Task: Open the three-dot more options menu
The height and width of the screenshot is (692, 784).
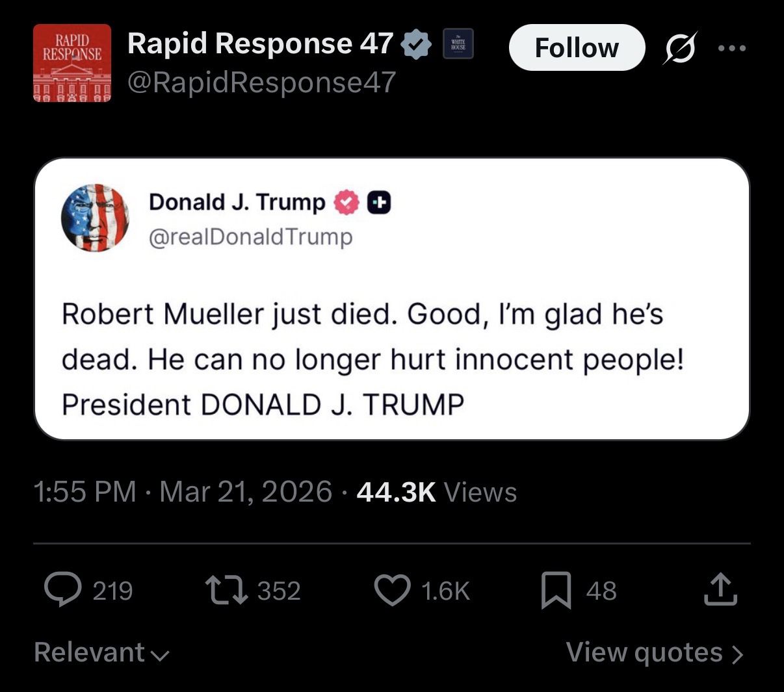Action: pos(732,48)
